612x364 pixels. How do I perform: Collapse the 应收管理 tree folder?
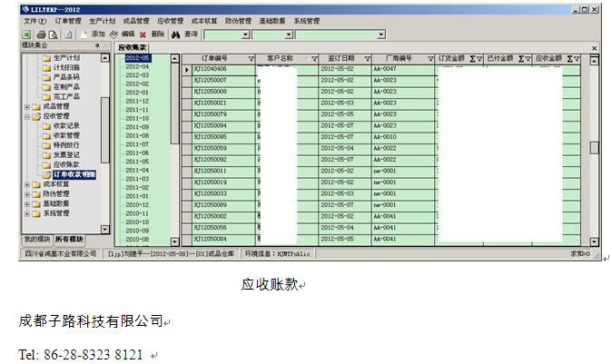pyautogui.click(x=25, y=116)
